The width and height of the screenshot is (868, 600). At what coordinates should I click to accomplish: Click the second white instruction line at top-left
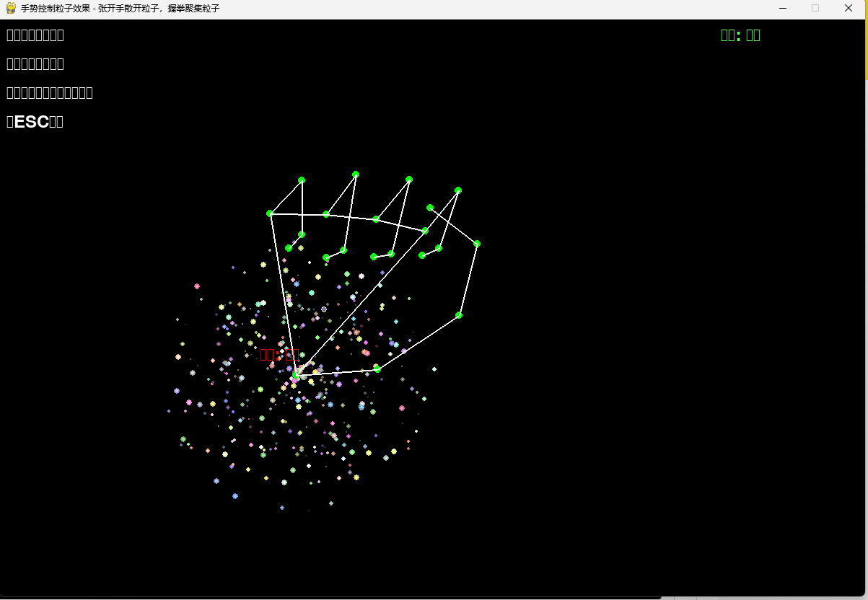pyautogui.click(x=35, y=63)
